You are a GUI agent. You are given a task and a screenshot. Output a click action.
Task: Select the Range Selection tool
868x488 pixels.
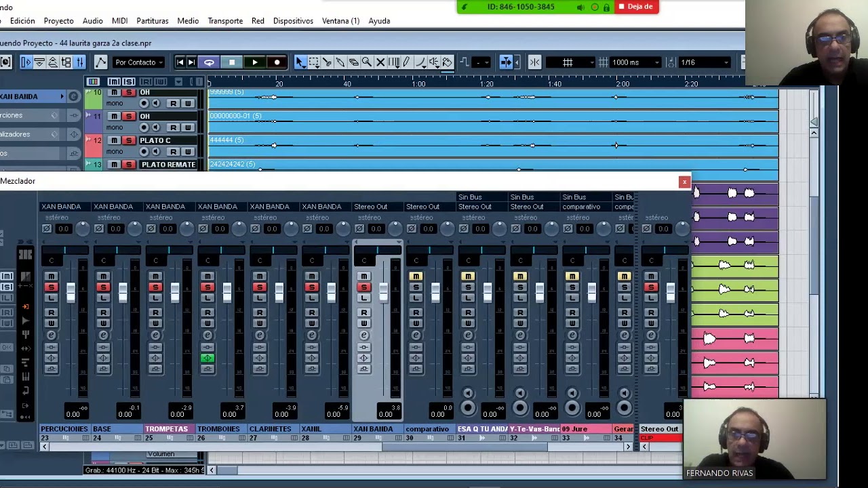coord(314,62)
